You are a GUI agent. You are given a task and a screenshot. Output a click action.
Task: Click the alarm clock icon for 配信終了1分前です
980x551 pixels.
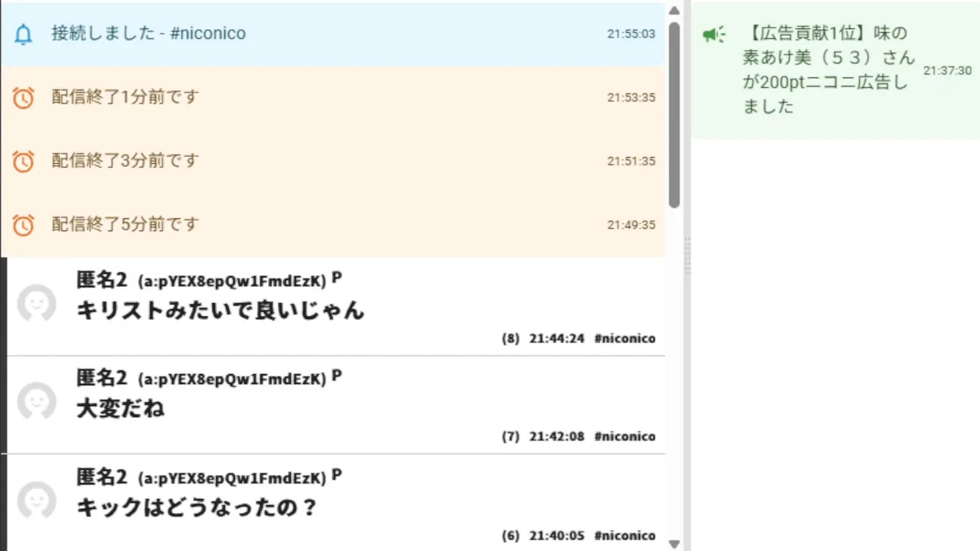24,98
